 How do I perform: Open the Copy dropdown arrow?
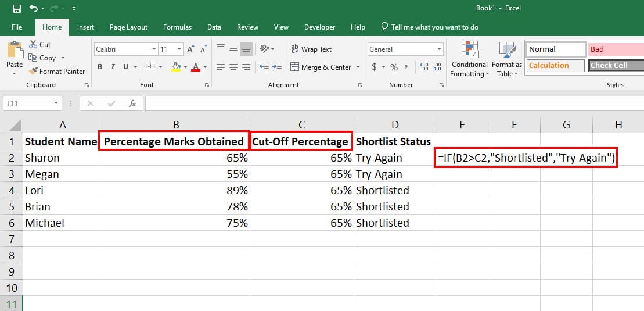[63, 58]
